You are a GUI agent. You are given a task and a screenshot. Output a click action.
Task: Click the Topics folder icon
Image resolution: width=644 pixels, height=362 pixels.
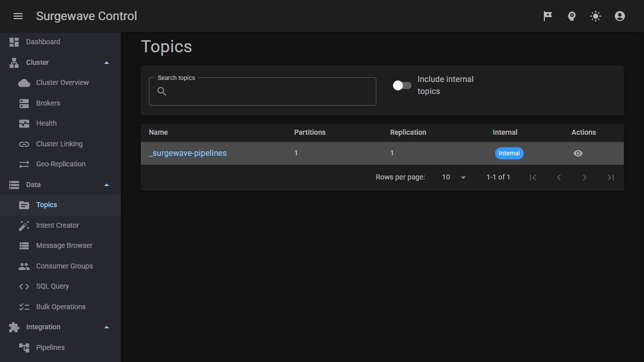24,205
